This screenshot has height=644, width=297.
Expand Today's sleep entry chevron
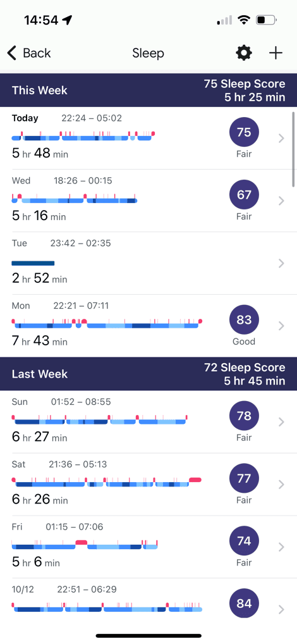pos(281,139)
